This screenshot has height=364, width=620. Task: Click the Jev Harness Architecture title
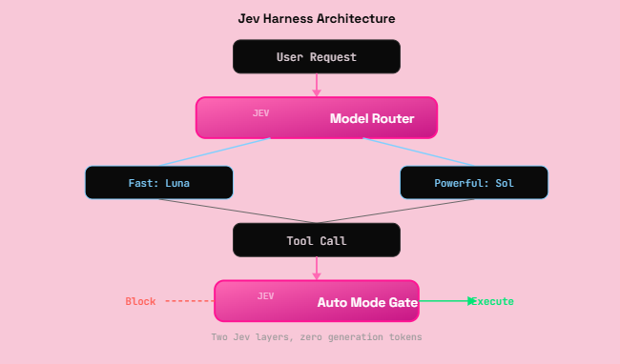(x=317, y=18)
